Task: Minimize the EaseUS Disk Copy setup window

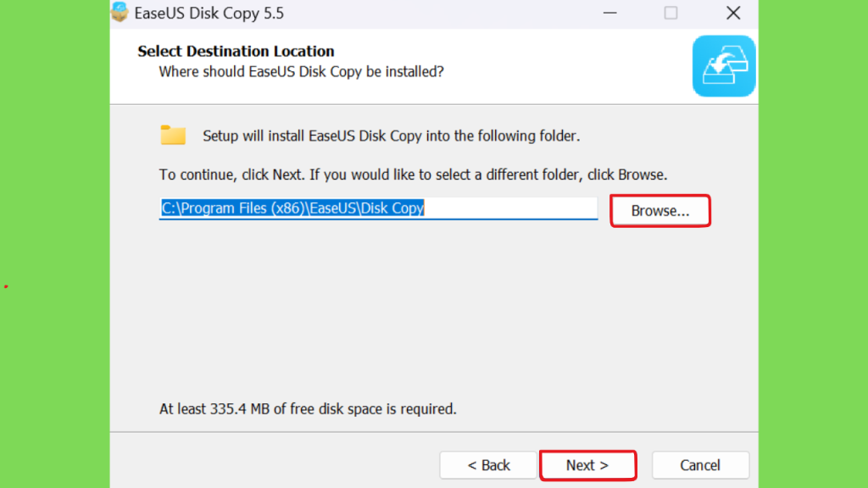Action: click(x=609, y=13)
